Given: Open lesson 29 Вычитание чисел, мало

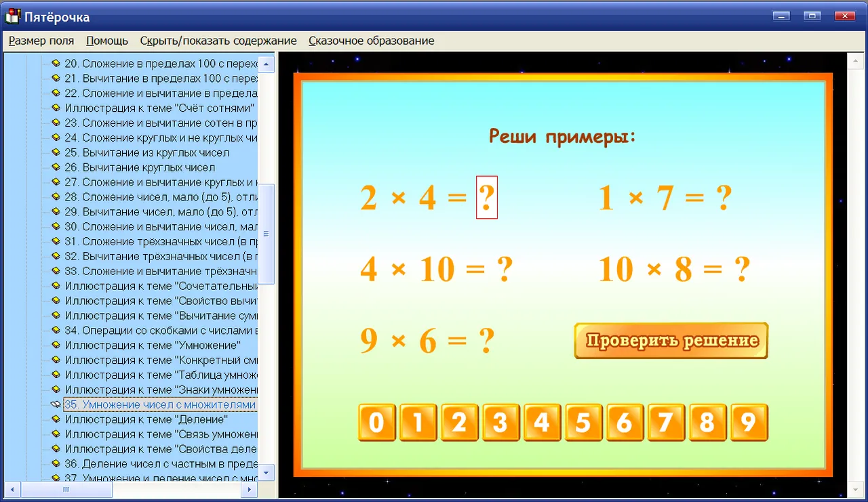Looking at the screenshot, I should point(161,212).
